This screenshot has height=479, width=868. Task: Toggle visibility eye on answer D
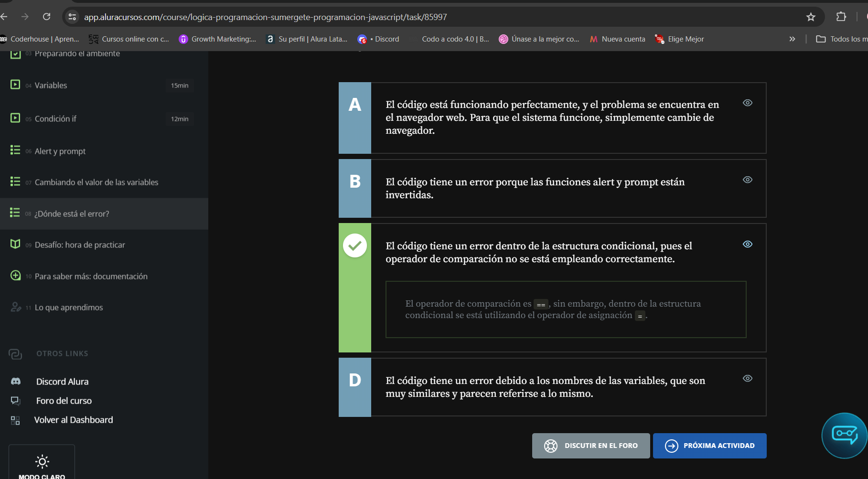(747, 378)
